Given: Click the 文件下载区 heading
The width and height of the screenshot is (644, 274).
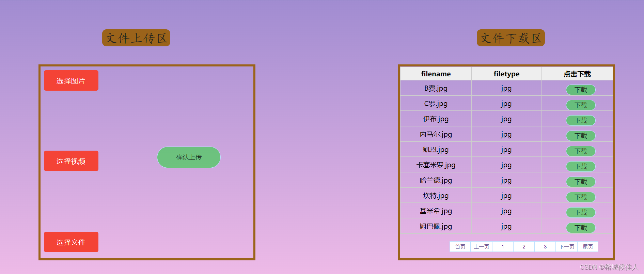Looking at the screenshot, I should 511,38.
